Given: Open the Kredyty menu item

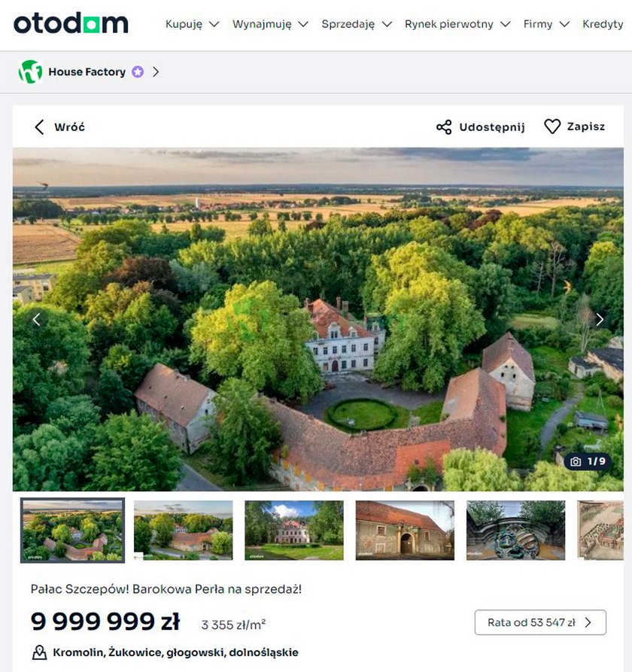Looking at the screenshot, I should tap(603, 24).
